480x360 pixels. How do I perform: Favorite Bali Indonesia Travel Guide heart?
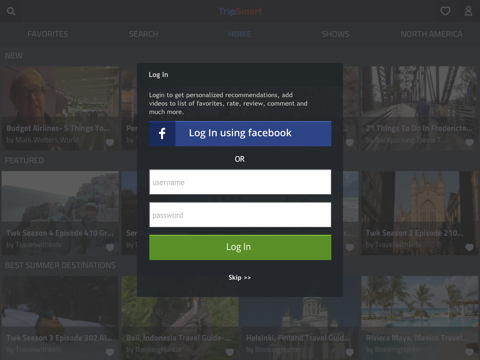click(230, 352)
